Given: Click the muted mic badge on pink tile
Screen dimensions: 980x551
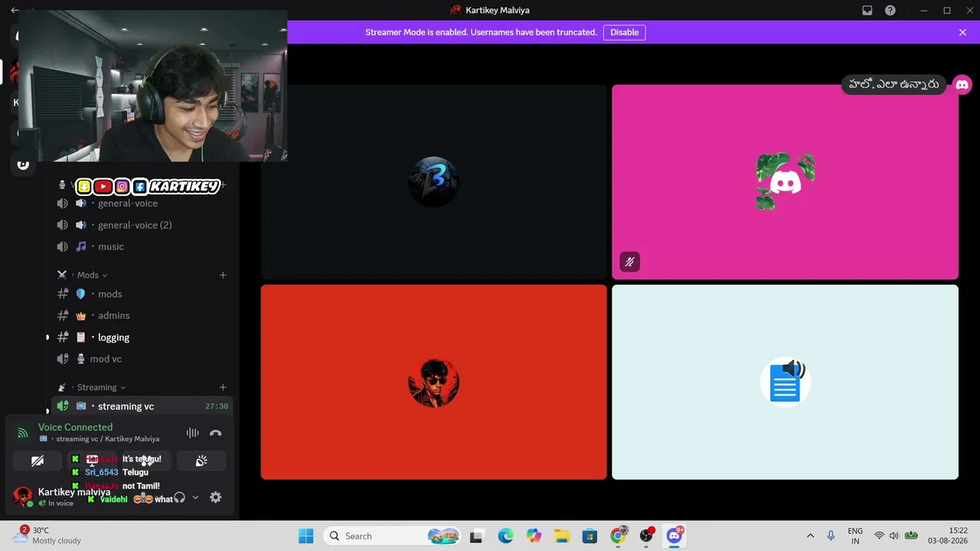Looking at the screenshot, I should 629,262.
